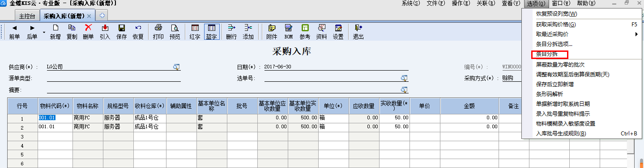Choose 恢复预设列宽(W) menu entry

582,14
